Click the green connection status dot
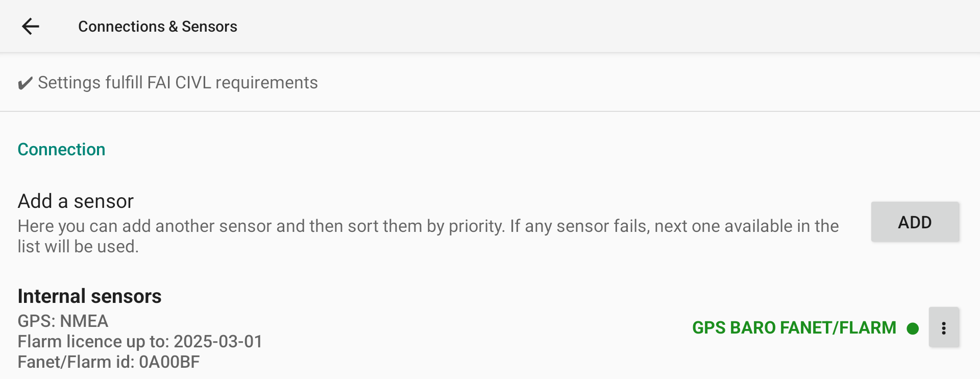The image size is (980, 379). click(x=913, y=328)
